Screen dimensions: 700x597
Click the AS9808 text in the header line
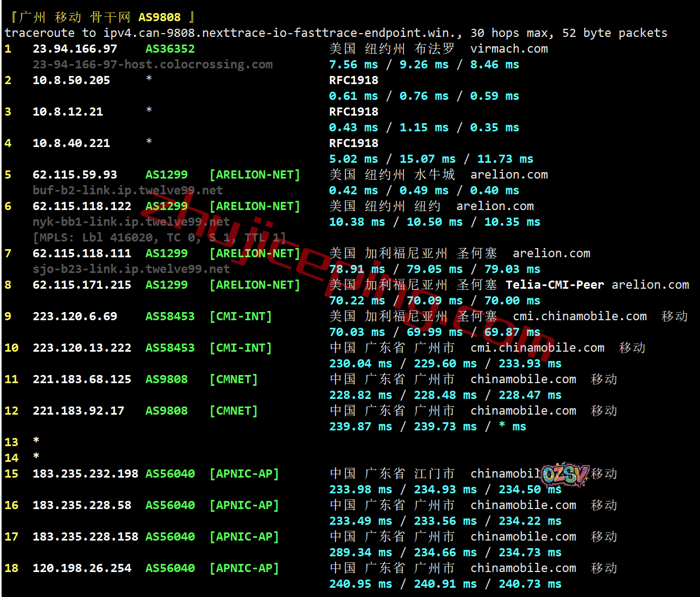point(159,17)
